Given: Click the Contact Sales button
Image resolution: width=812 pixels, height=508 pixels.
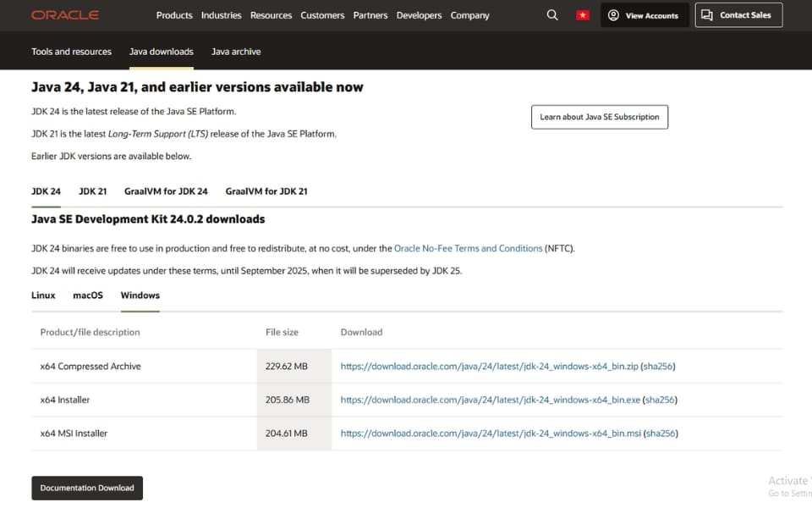Looking at the screenshot, I should coord(738,15).
